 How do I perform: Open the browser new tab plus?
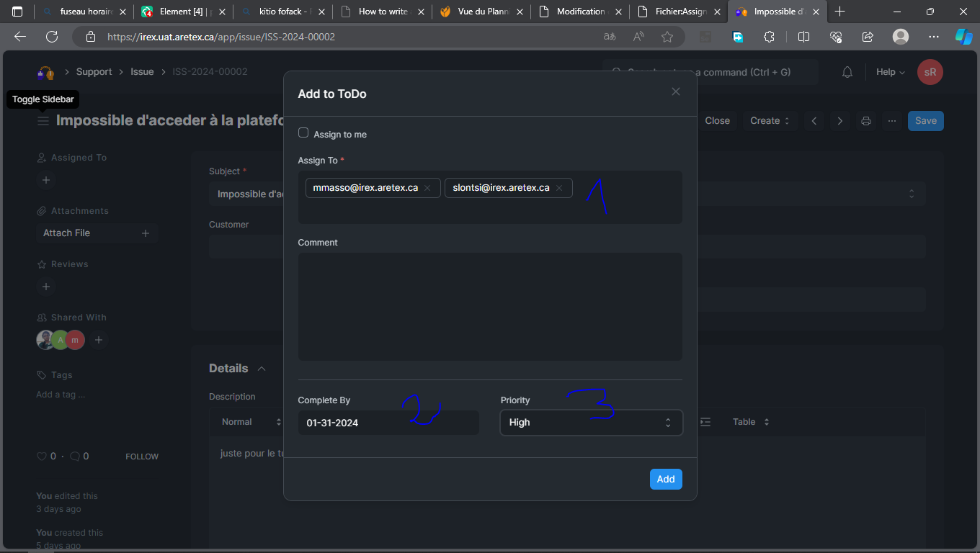(839, 12)
